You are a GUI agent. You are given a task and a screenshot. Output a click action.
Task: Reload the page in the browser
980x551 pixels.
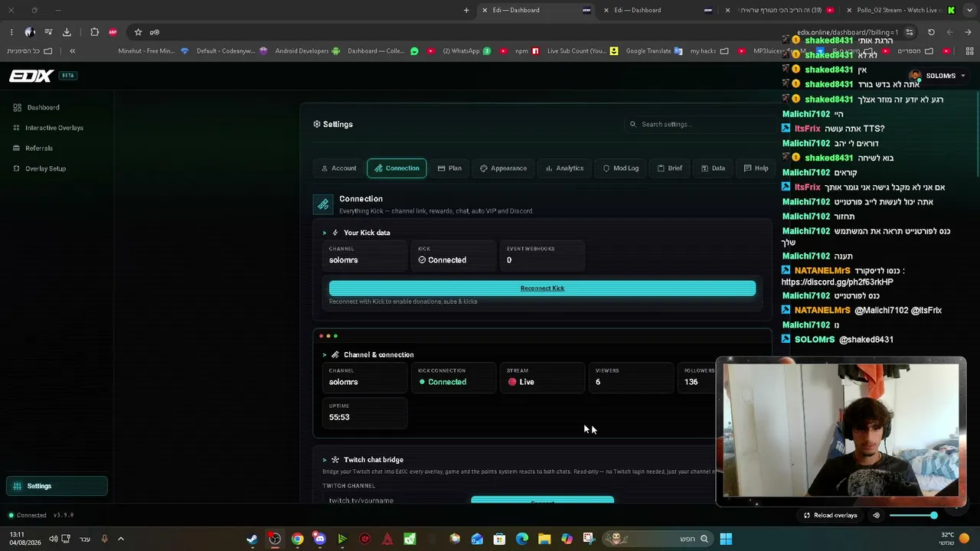coord(931,32)
